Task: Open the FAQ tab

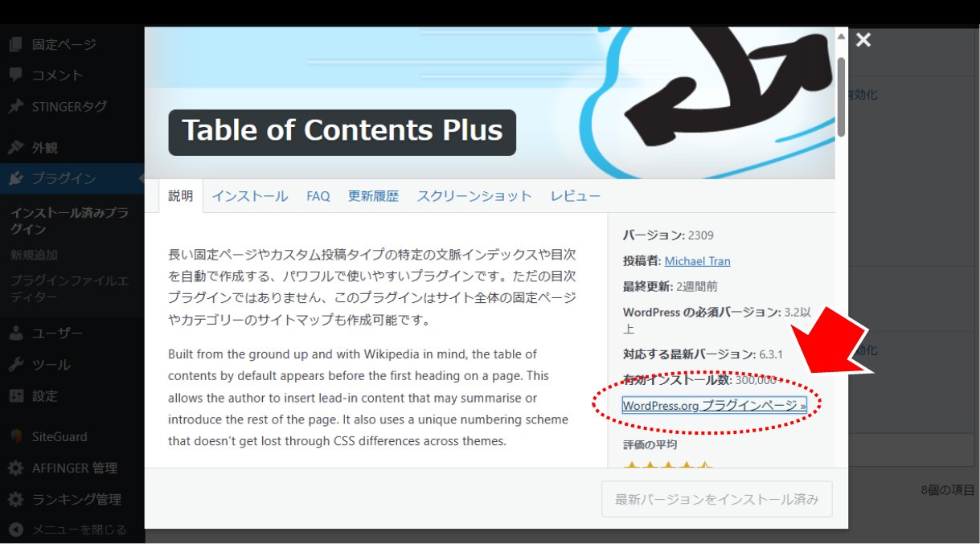Action: 318,196
